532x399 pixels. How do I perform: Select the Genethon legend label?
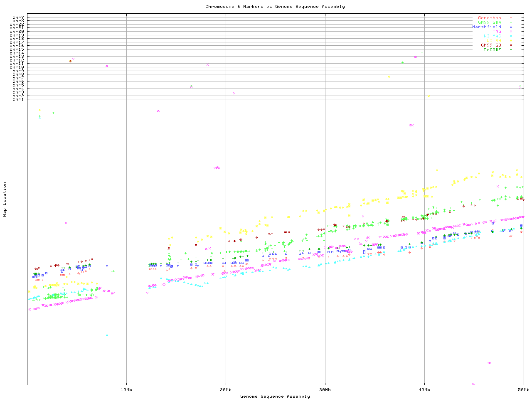click(489, 18)
